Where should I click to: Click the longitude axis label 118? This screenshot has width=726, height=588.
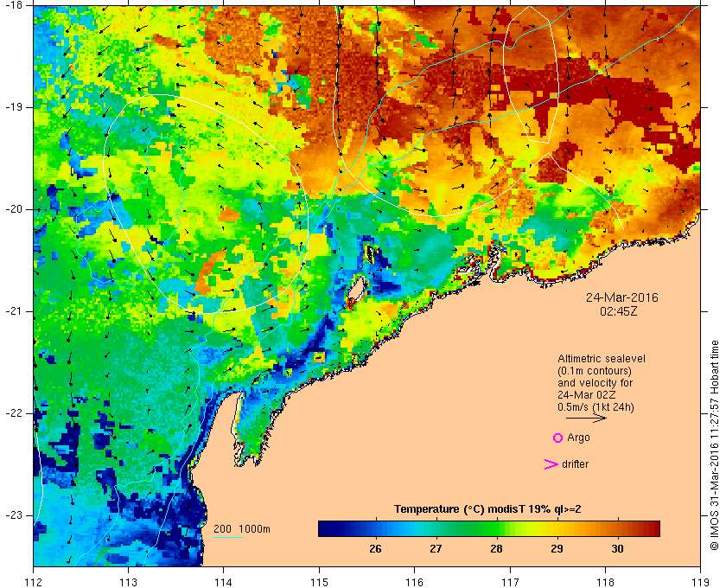pos(605,582)
